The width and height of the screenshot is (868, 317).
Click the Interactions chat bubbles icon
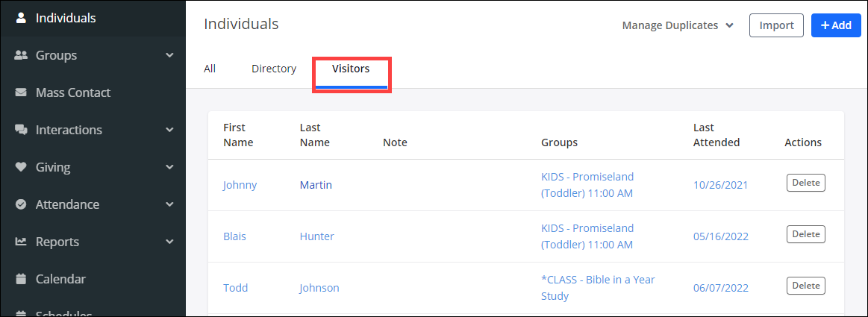point(21,130)
